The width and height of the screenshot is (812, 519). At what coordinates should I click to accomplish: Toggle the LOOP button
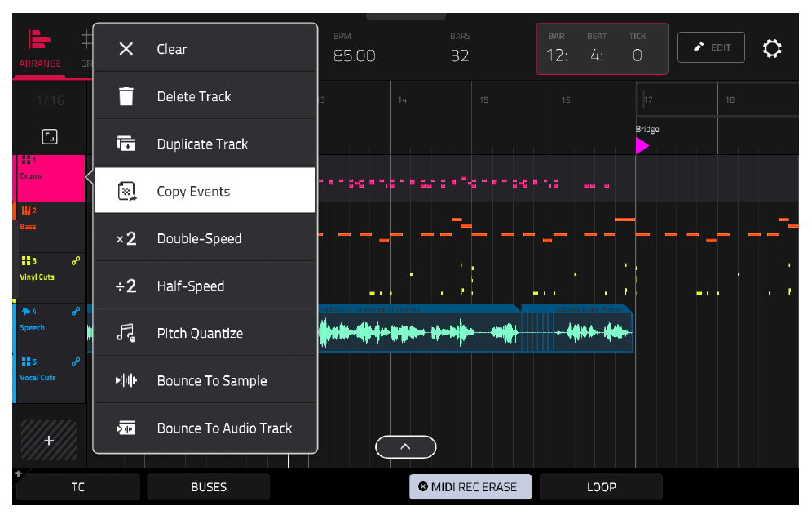(601, 487)
